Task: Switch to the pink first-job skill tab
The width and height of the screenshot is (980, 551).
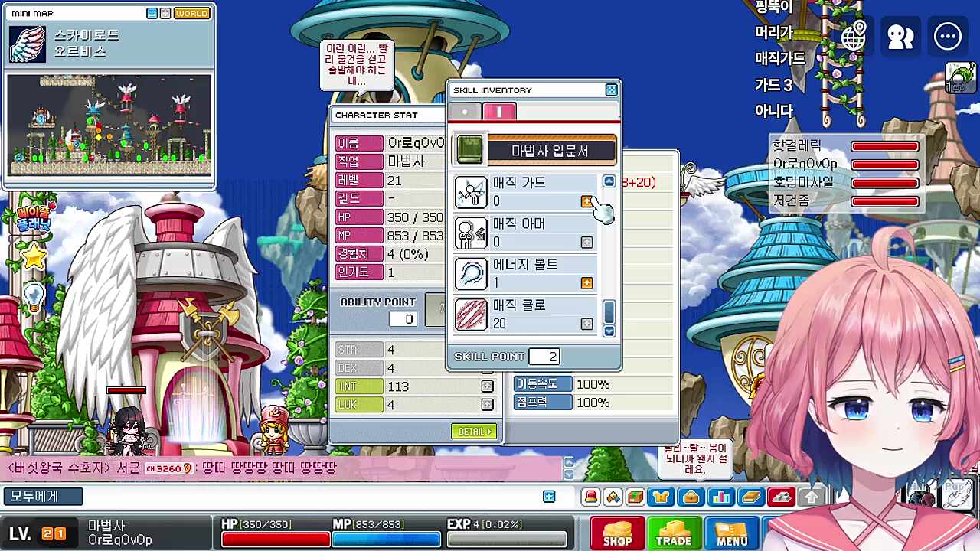Action: [x=499, y=112]
